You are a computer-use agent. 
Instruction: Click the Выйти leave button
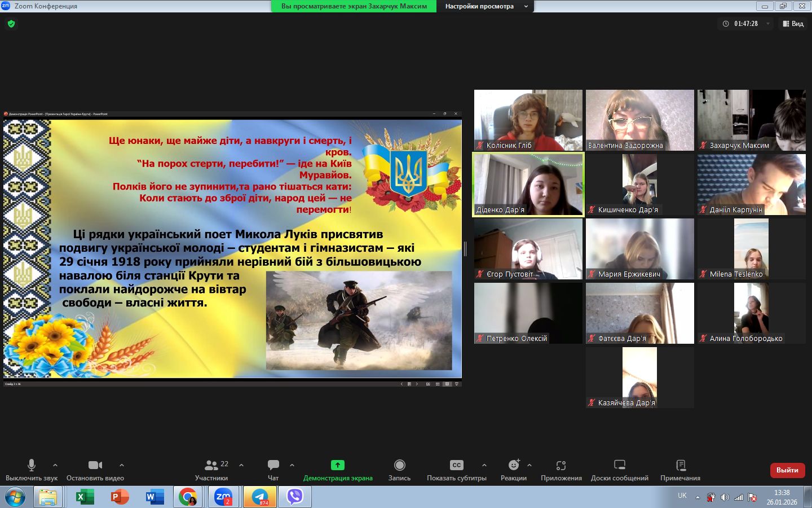tap(787, 470)
